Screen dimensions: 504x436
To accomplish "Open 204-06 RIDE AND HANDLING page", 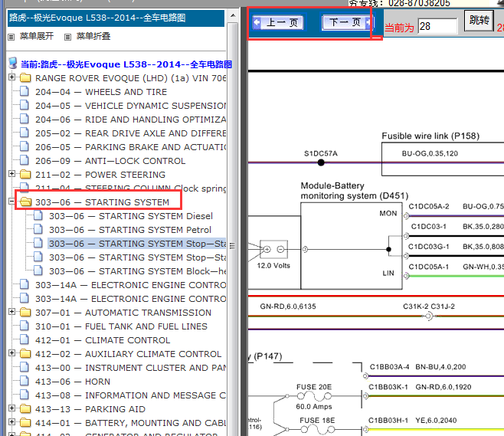I will (131, 120).
